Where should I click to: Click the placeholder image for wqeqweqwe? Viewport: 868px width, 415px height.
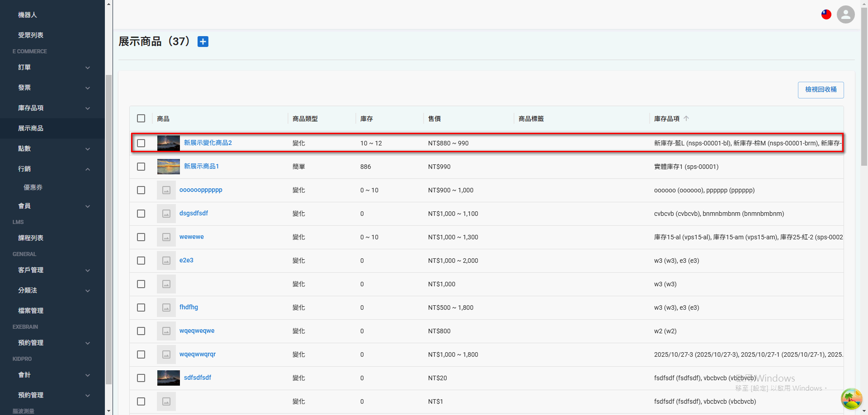pos(166,331)
